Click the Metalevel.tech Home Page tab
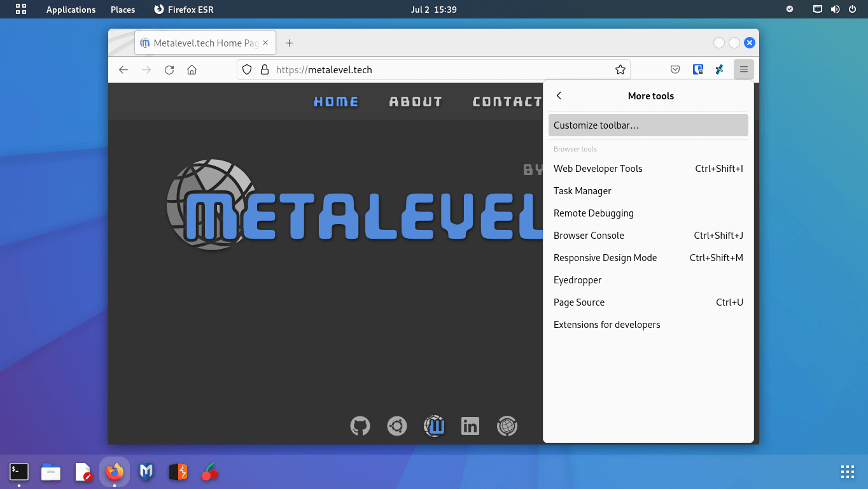868x489 pixels. pyautogui.click(x=205, y=43)
